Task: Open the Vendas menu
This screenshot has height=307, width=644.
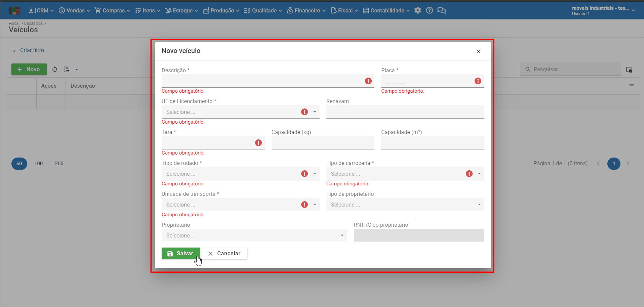Action: pyautogui.click(x=74, y=10)
